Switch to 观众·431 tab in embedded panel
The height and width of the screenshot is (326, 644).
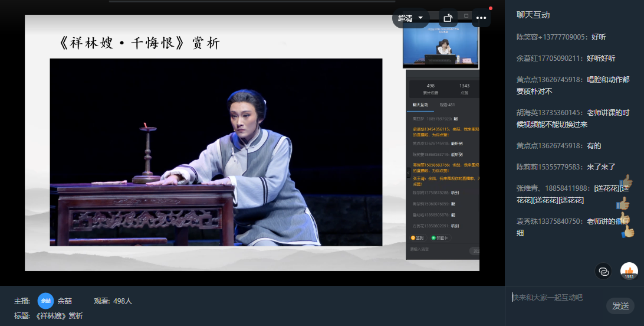click(447, 105)
